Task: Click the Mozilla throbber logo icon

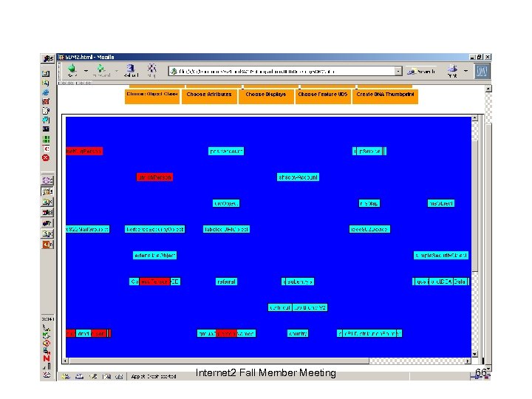Action: tap(482, 71)
